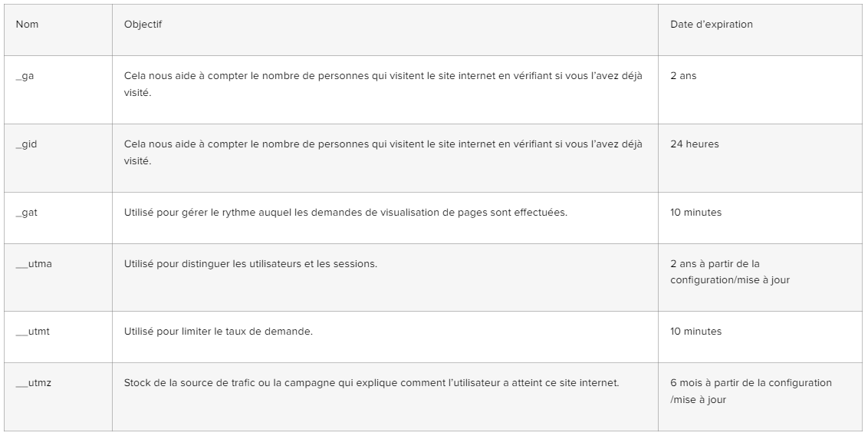
Task: Select the __utma cookie name cell
Action: point(34,264)
